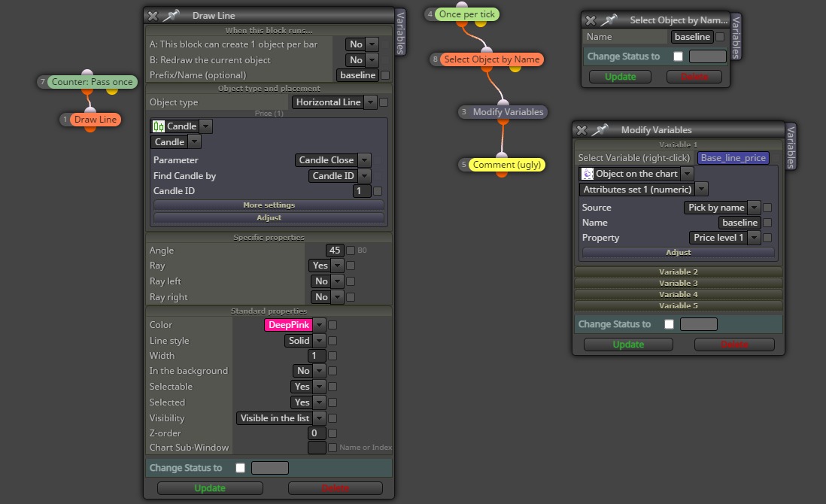The height and width of the screenshot is (504, 826).
Task: Click Name baseline field in Modify Variables
Action: (739, 223)
